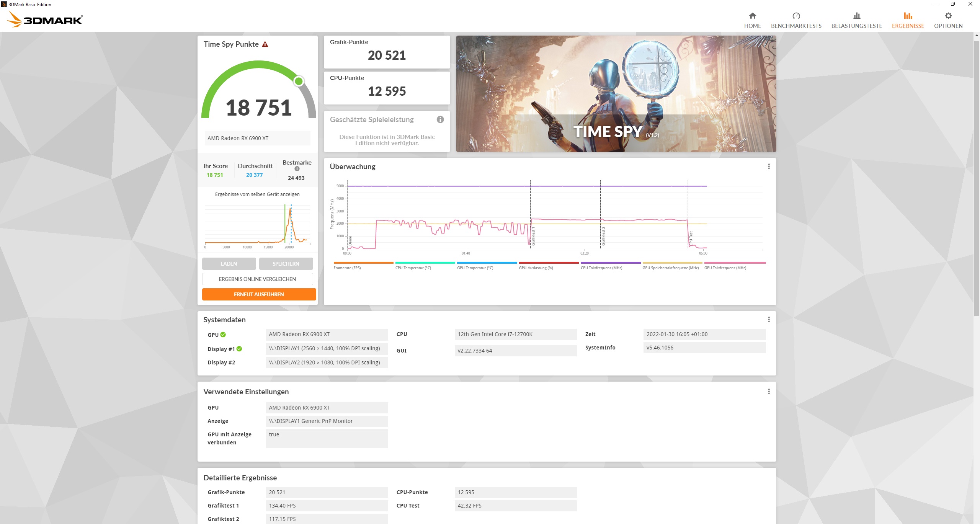Open Belastungsteste via the bar chart icon

[x=856, y=16]
